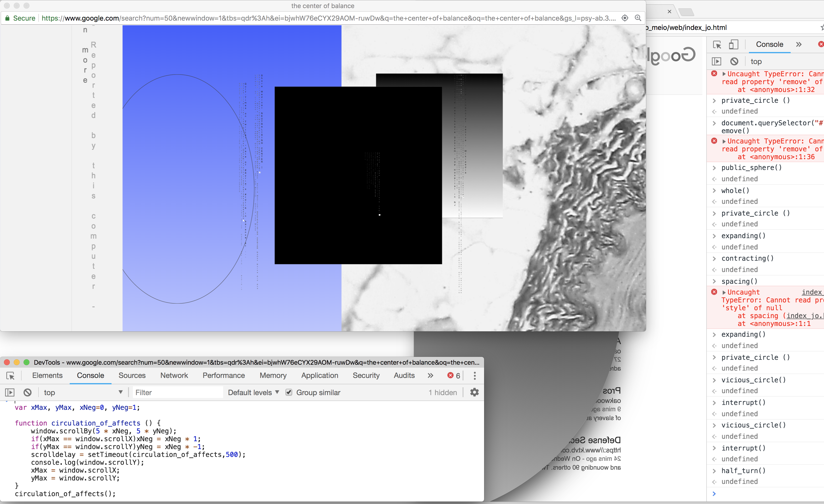This screenshot has height=504, width=824.
Task: Click the console Filter input field
Action: [x=177, y=392]
